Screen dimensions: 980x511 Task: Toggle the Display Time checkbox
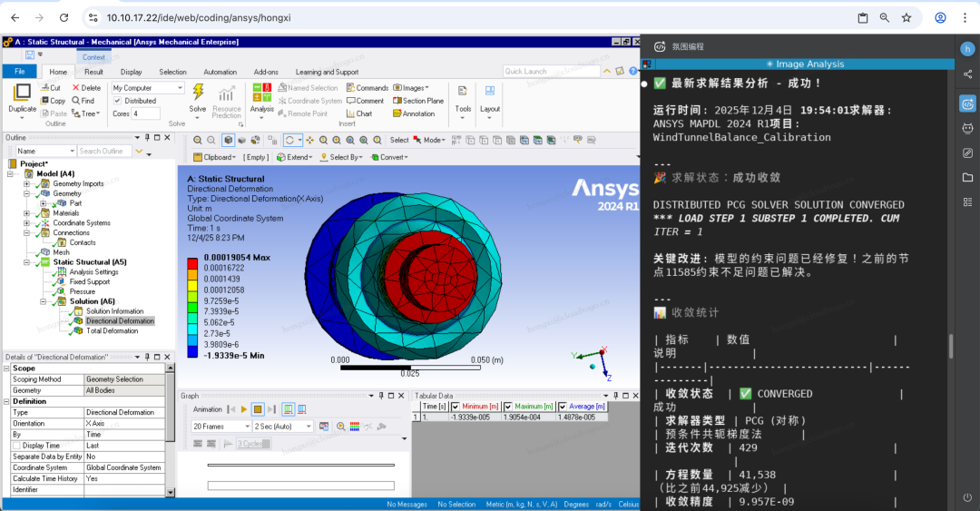(16, 446)
